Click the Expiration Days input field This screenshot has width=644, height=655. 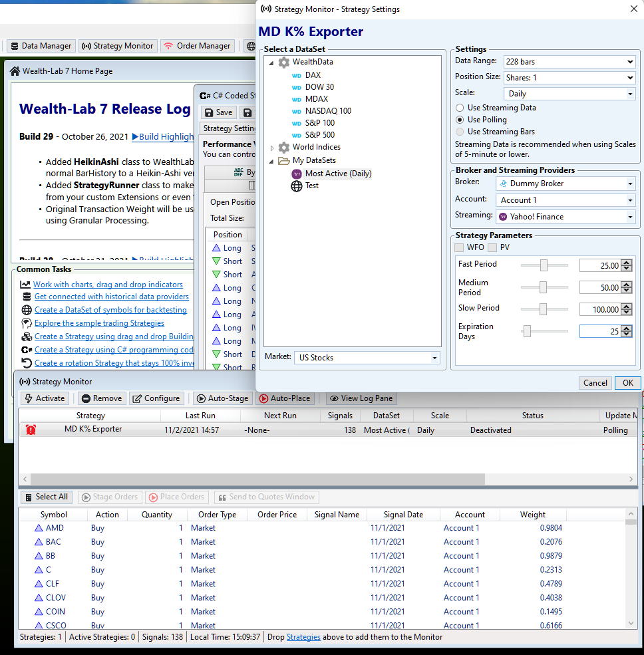599,331
